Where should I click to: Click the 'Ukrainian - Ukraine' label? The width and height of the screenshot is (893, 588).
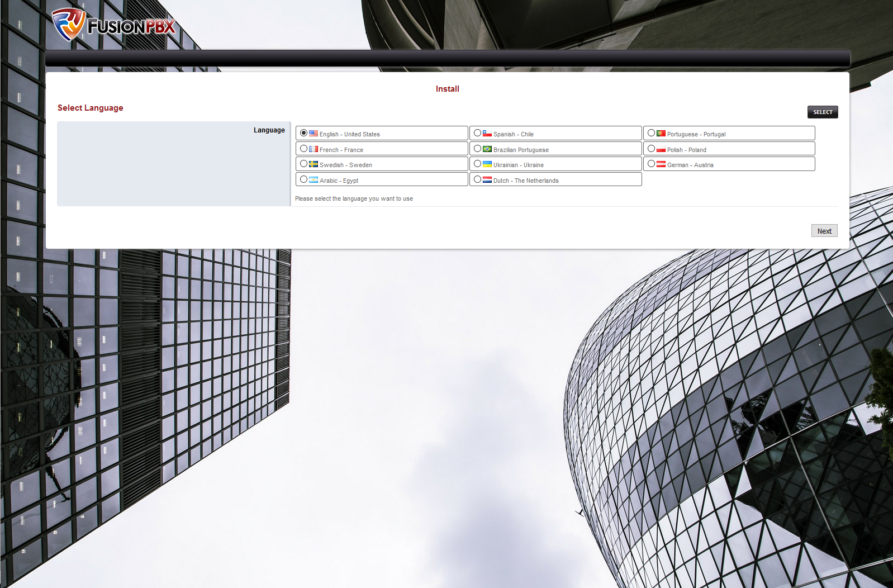519,165
